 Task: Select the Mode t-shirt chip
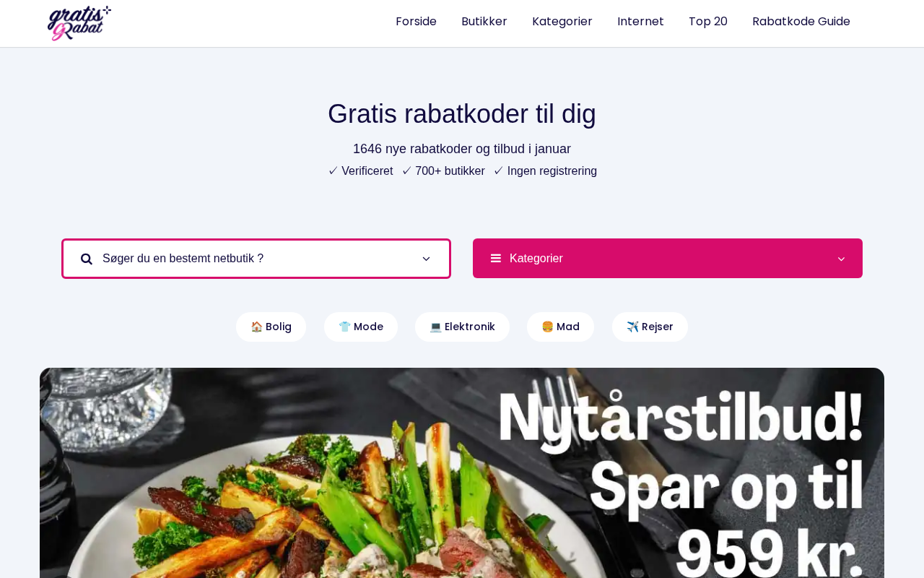pos(361,327)
